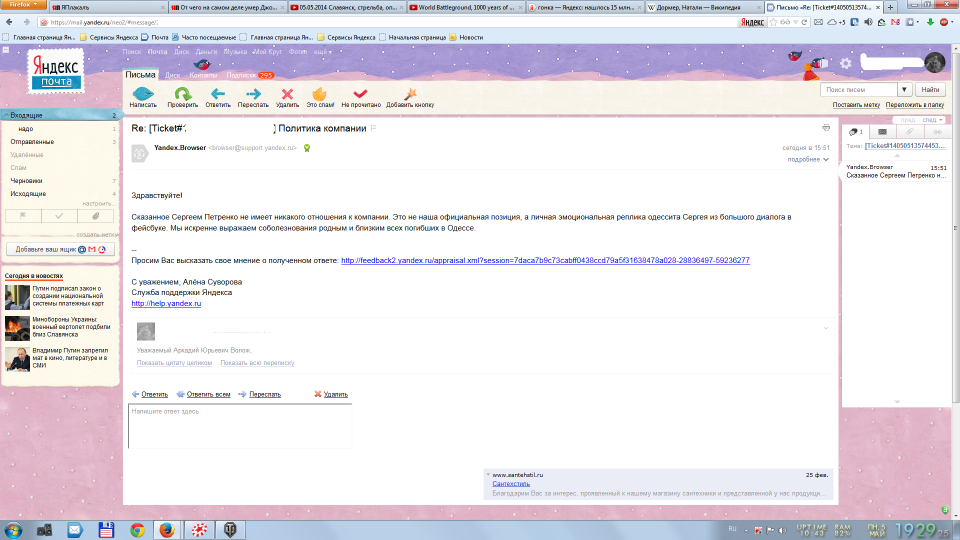The height and width of the screenshot is (540, 960).
Task: Click the print icon above the message
Action: 825,128
